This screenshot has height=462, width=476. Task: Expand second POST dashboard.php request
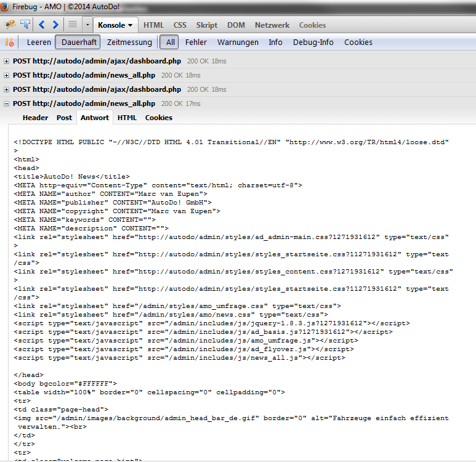pos(6,89)
